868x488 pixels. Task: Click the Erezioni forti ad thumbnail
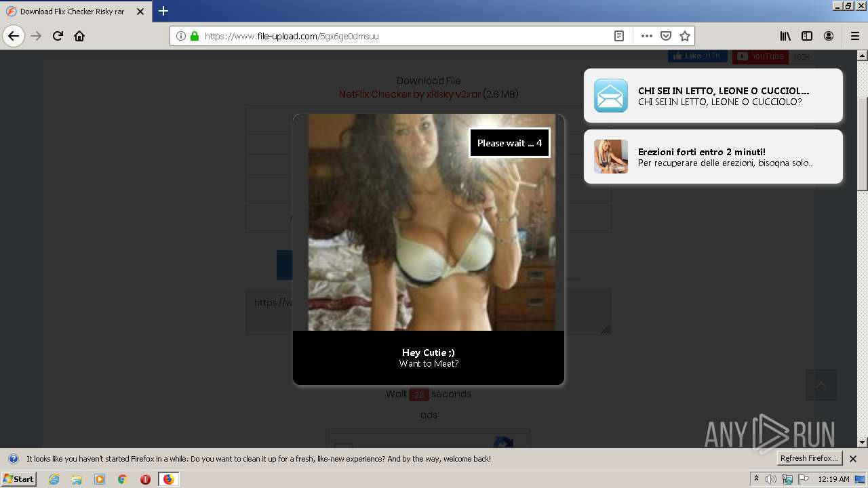[611, 157]
